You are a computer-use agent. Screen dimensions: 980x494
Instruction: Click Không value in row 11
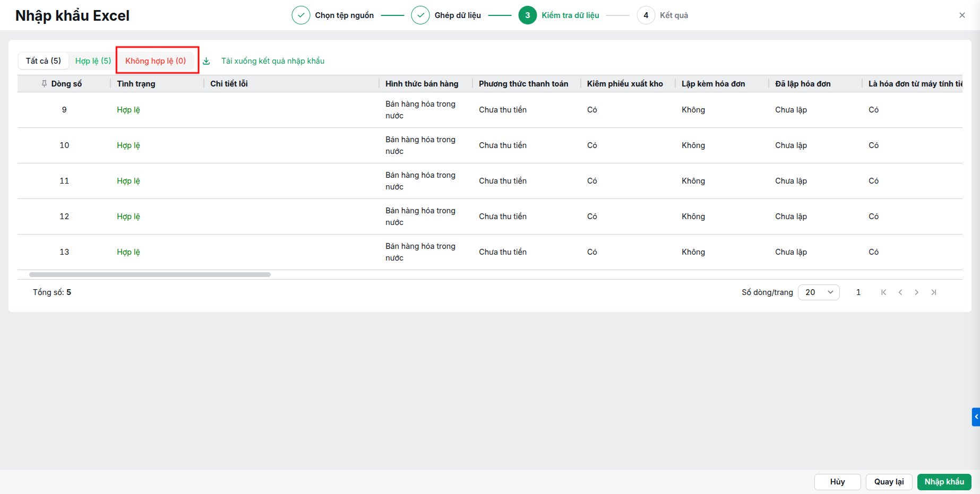click(x=693, y=181)
